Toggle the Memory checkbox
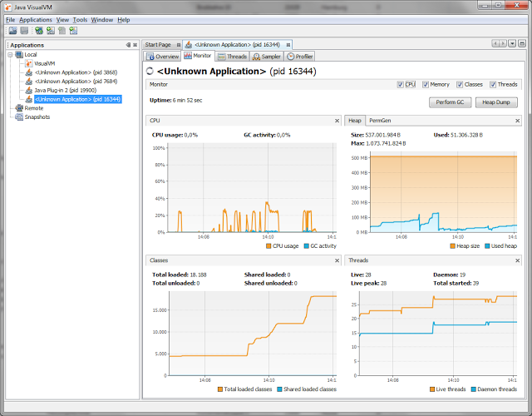Viewport: 532px width, 416px height. pos(426,85)
